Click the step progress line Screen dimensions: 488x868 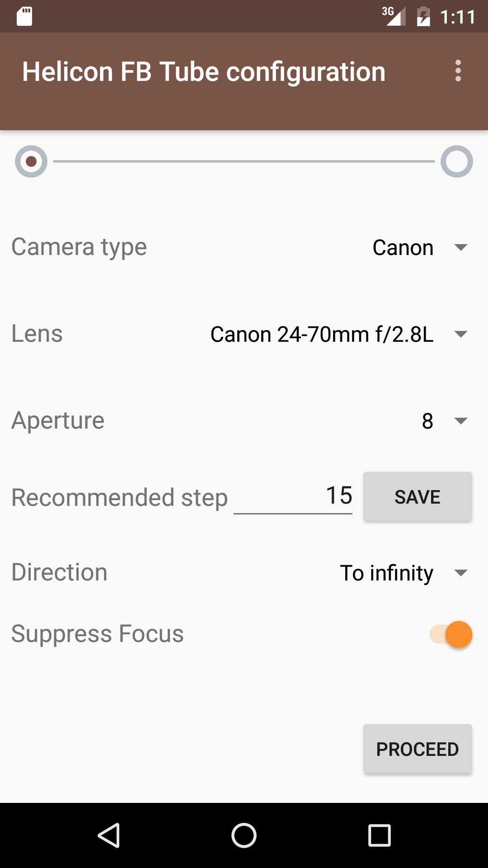point(244,161)
